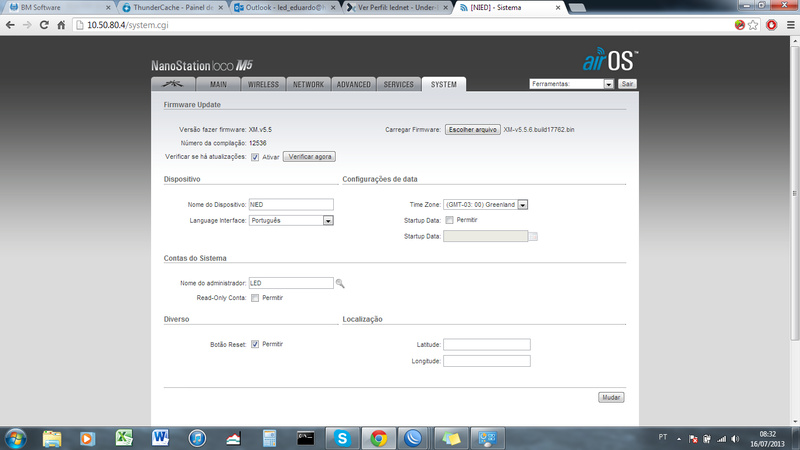Click the Sair logout button
The width and height of the screenshot is (800, 450).
tap(628, 84)
